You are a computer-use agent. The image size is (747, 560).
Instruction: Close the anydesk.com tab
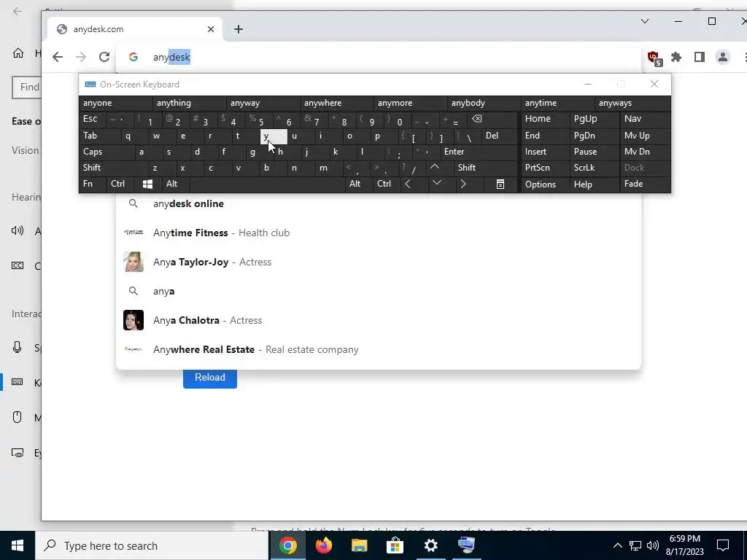pos(211,29)
